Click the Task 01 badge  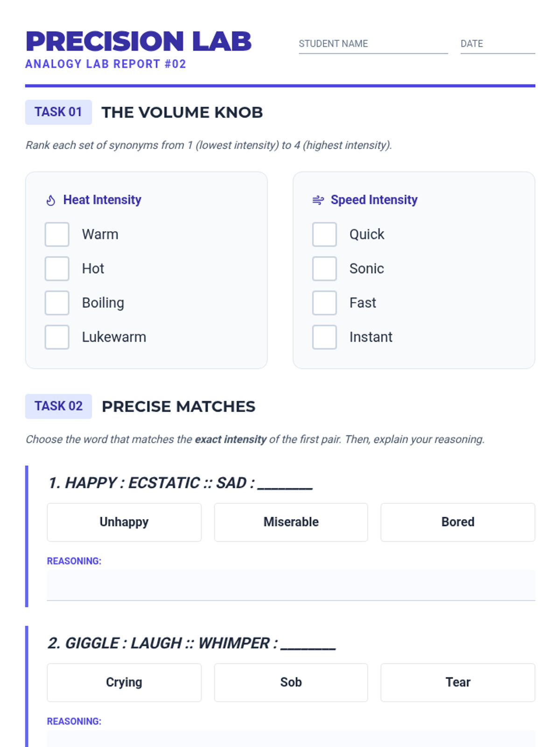coord(58,112)
